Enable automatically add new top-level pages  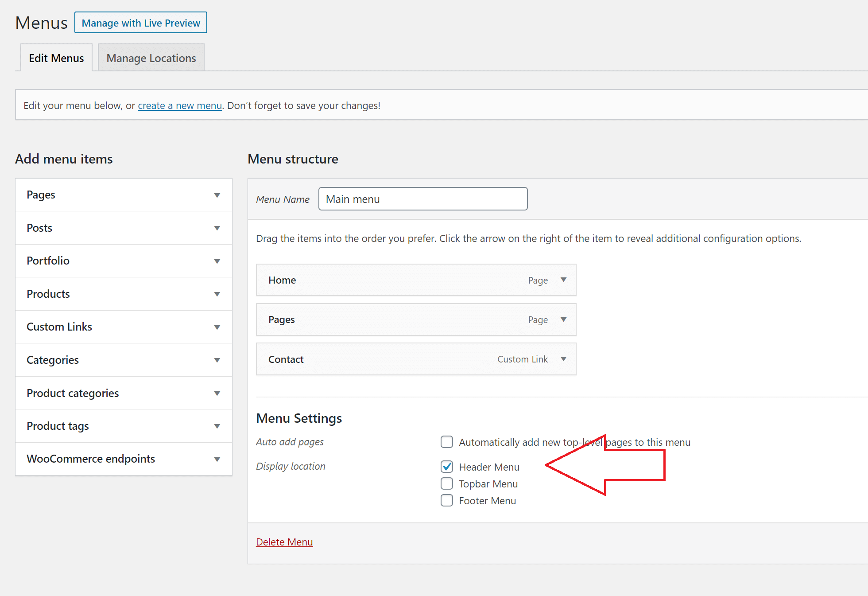tap(447, 442)
